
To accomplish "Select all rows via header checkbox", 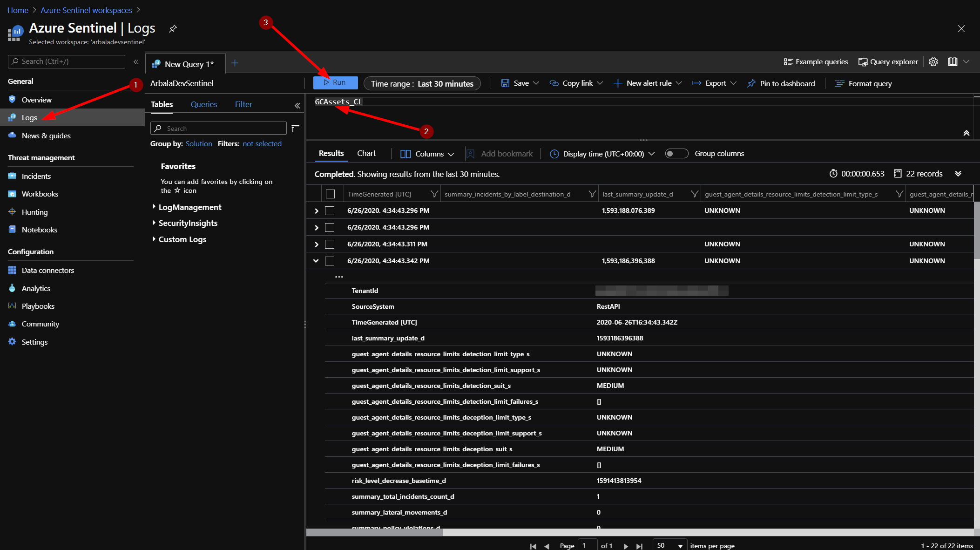I will (330, 194).
